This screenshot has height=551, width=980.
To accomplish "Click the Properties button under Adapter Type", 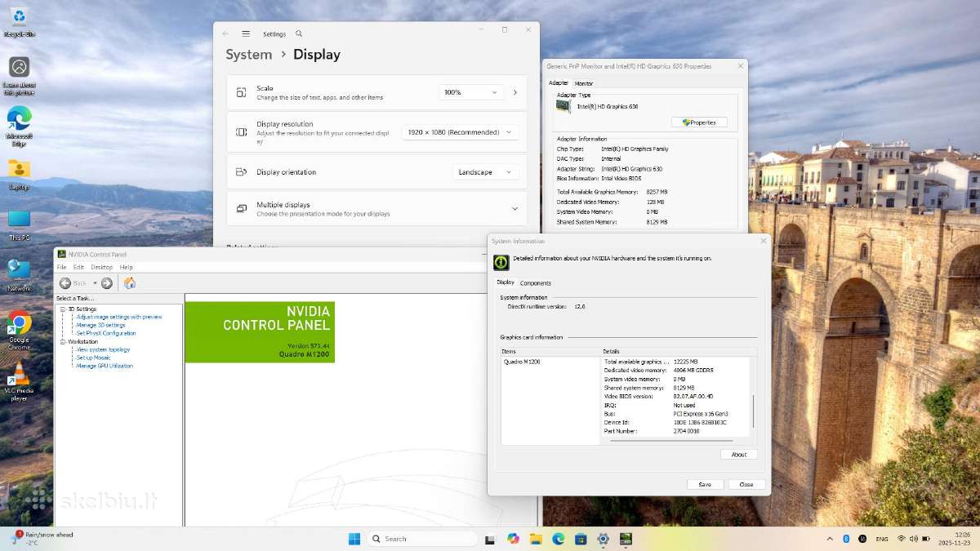I will [699, 122].
